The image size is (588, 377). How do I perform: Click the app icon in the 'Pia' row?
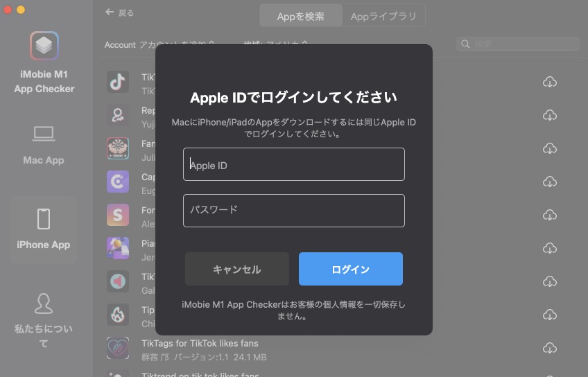point(118,248)
